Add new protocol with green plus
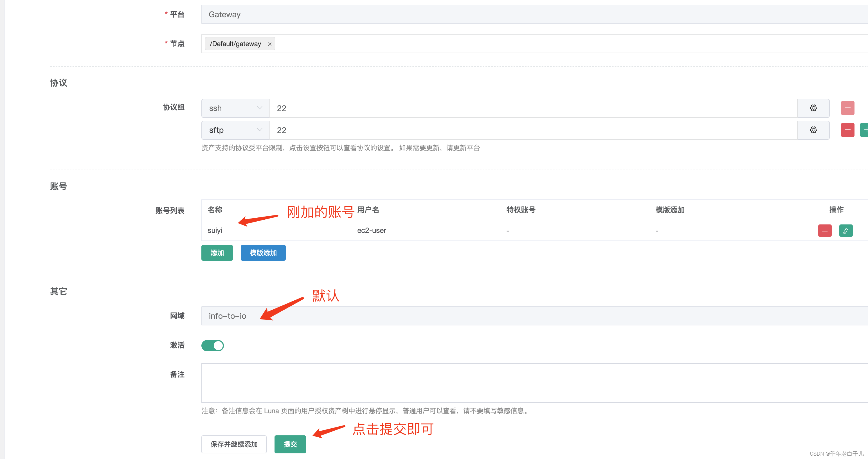 [x=865, y=130]
